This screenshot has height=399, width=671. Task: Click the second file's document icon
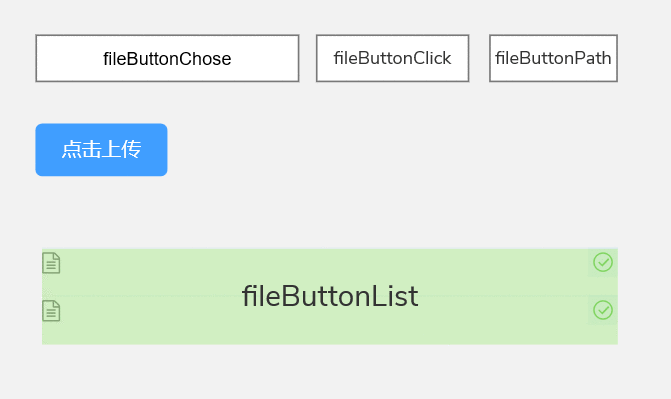coord(51,310)
